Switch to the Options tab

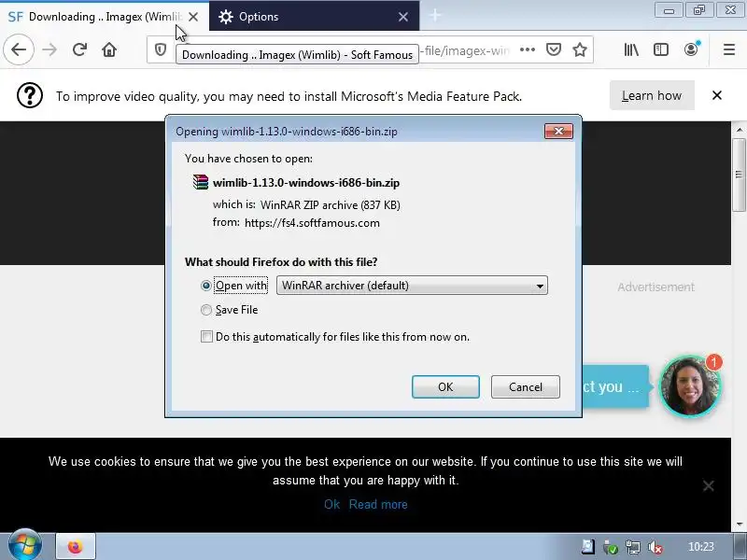click(x=314, y=17)
